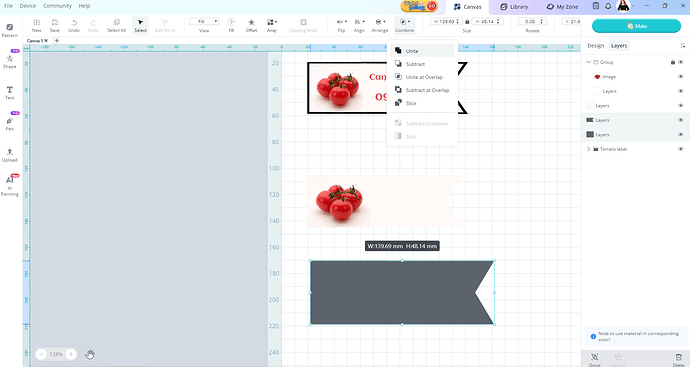Image resolution: width=690 pixels, height=367 pixels.
Task: Click Select All in toolbar
Action: (x=117, y=26)
